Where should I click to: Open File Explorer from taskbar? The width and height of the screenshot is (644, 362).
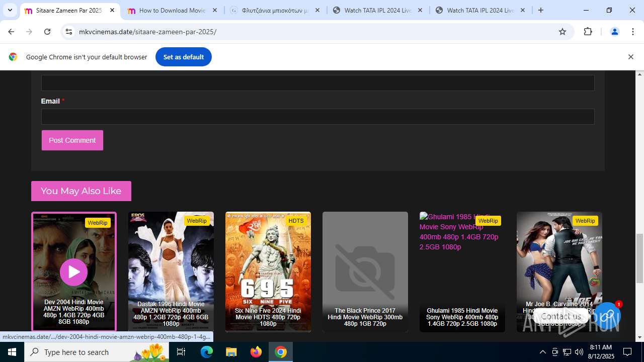tap(231, 352)
